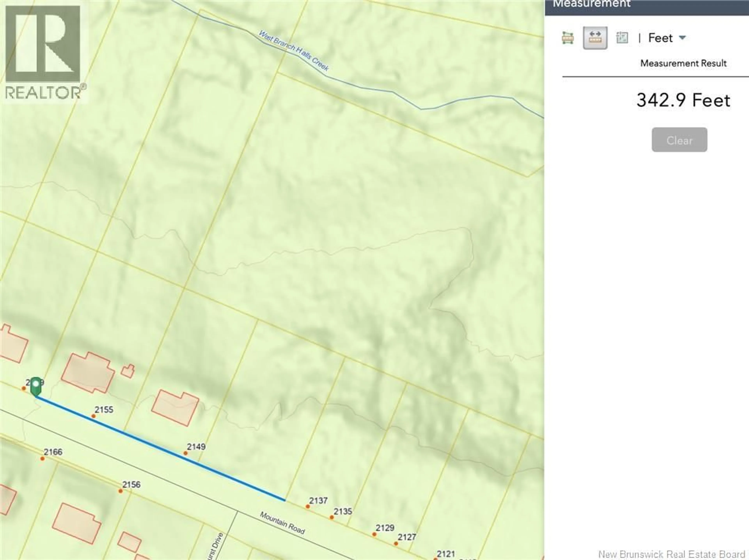Click the address point 2166
Screen dimensions: 749x560
(x=42, y=458)
